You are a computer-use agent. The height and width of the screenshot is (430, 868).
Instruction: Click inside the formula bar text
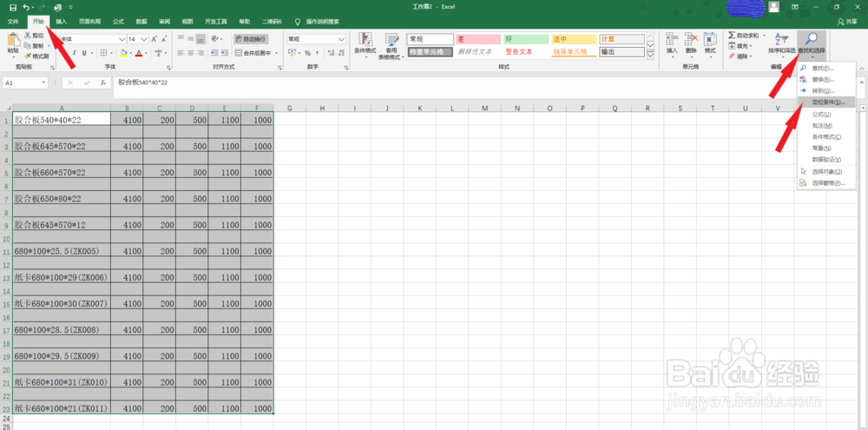[x=143, y=82]
